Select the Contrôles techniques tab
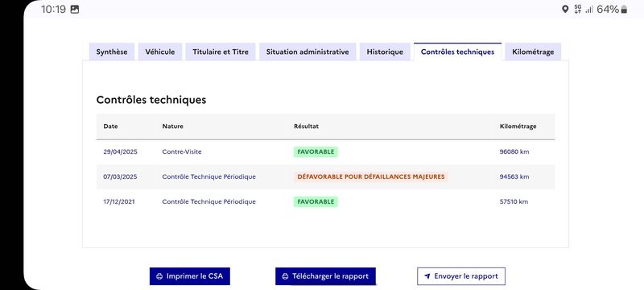644x290 pixels. click(457, 52)
